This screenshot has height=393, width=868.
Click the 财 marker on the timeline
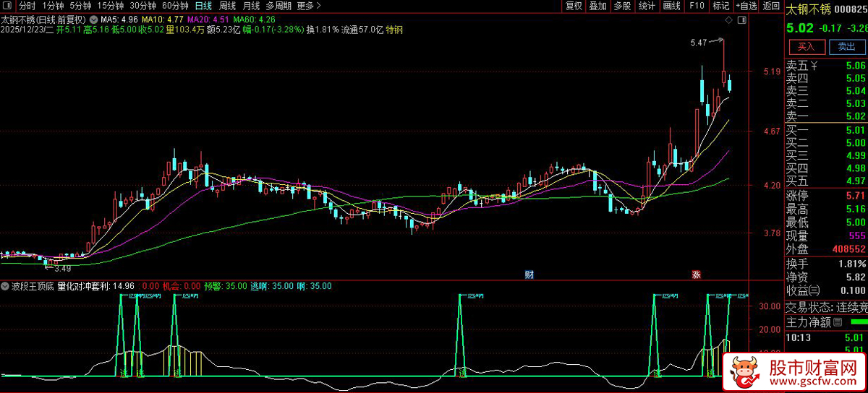[529, 275]
